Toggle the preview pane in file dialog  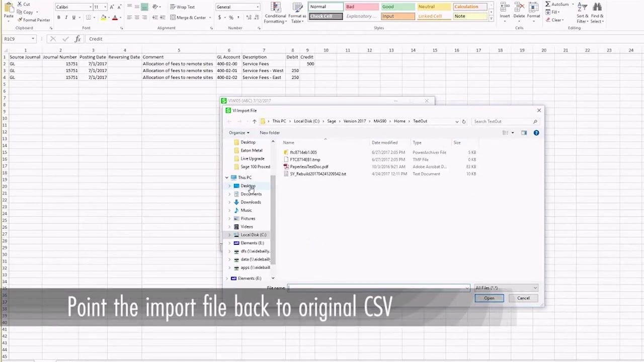tap(524, 133)
